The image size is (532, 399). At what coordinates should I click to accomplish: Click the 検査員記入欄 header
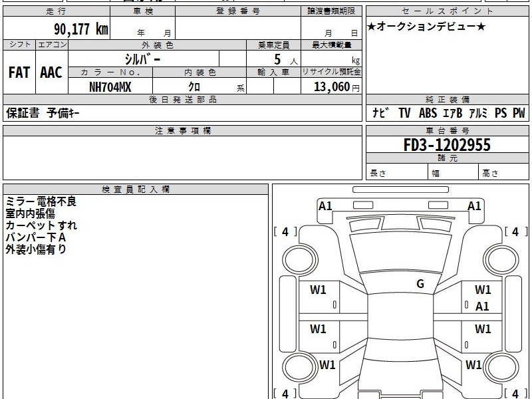click(x=136, y=190)
